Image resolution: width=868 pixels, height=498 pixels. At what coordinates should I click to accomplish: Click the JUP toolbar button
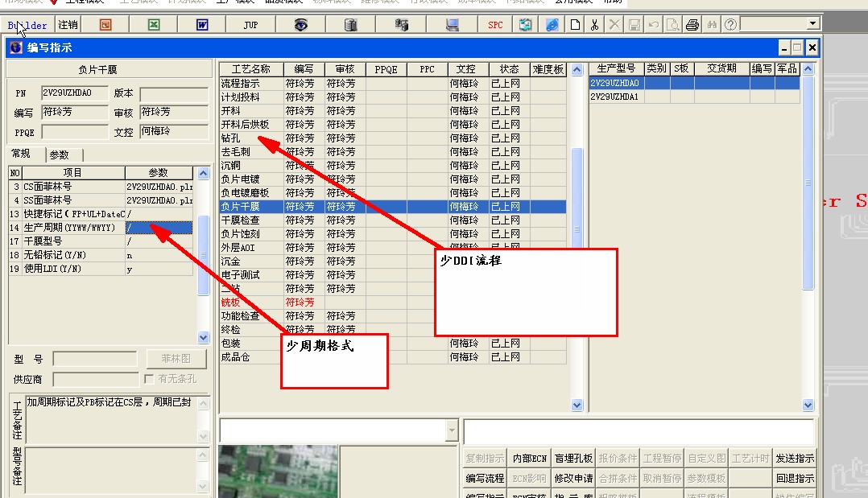pyautogui.click(x=250, y=25)
